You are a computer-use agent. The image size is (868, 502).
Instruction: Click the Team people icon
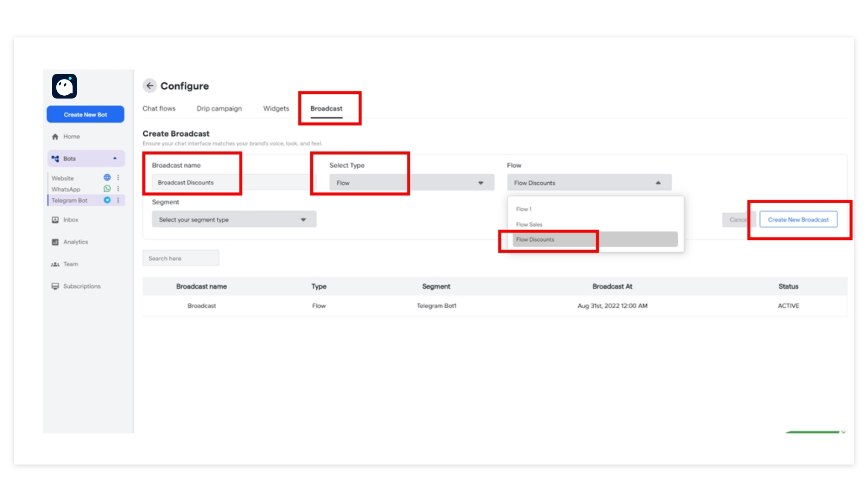[55, 264]
